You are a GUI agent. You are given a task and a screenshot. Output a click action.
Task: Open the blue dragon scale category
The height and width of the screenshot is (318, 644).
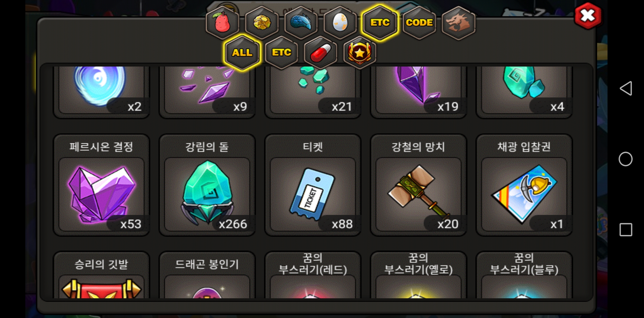coord(301,22)
